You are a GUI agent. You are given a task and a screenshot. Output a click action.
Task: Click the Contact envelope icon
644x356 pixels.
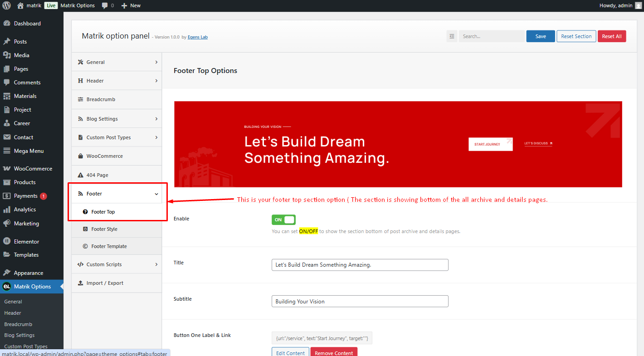point(7,137)
